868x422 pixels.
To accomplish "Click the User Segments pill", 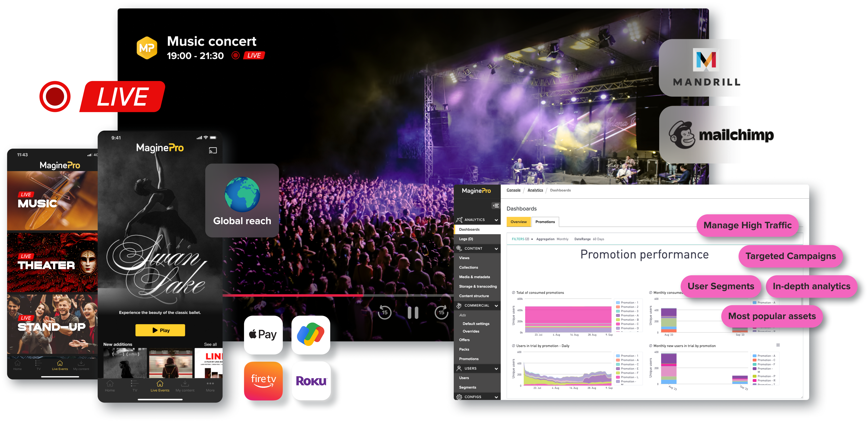I will pos(721,286).
